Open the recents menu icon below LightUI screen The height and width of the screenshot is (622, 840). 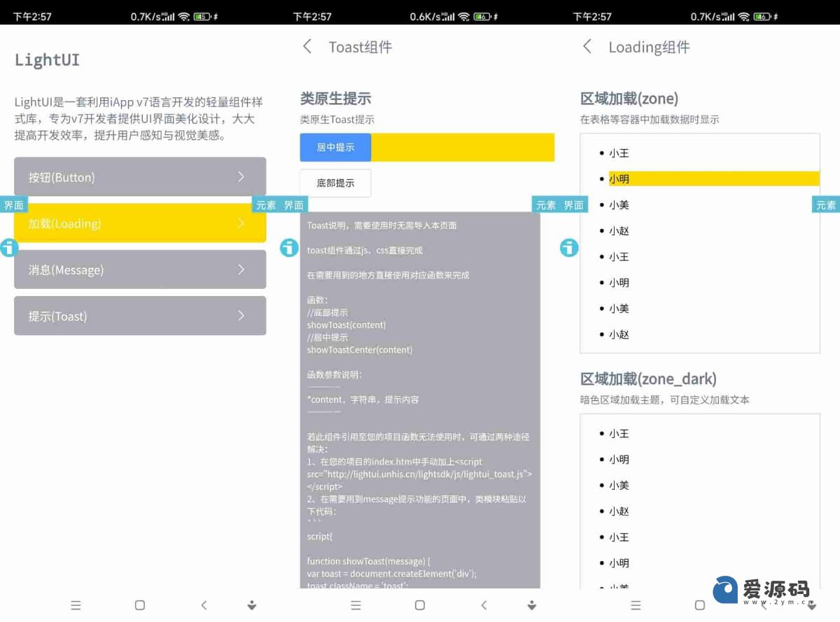pyautogui.click(x=76, y=605)
